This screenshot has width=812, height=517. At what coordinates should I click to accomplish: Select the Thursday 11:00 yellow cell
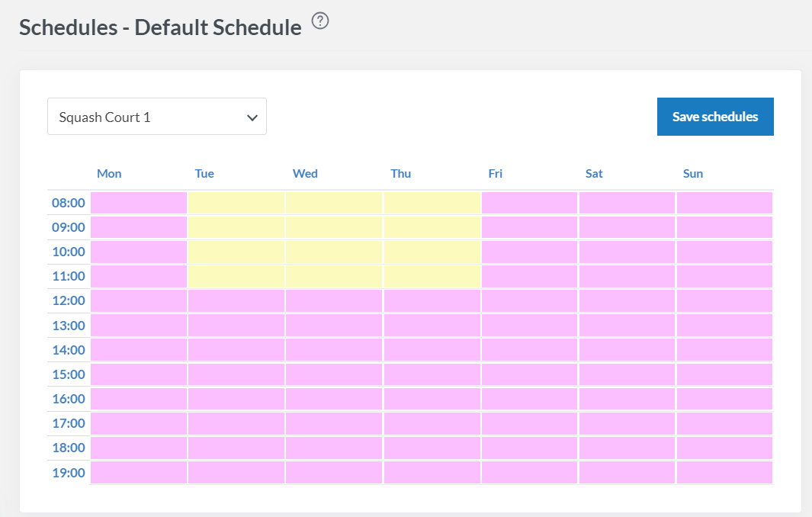[x=432, y=276]
